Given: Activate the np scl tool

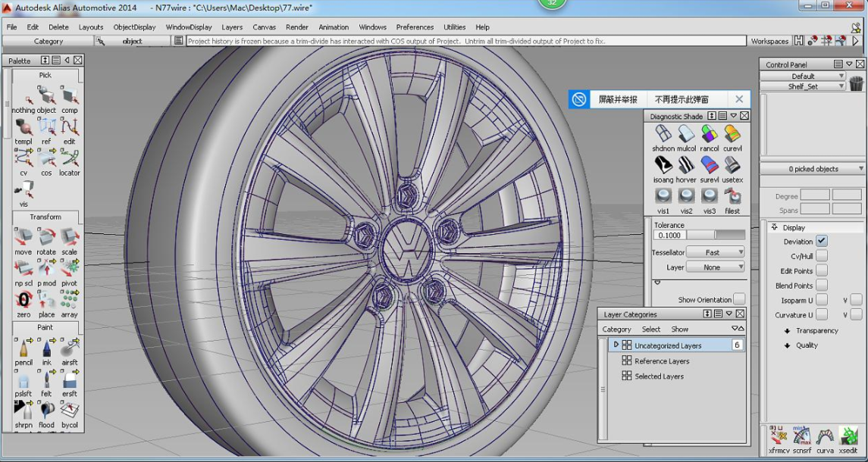Looking at the screenshot, I should pyautogui.click(x=24, y=273).
